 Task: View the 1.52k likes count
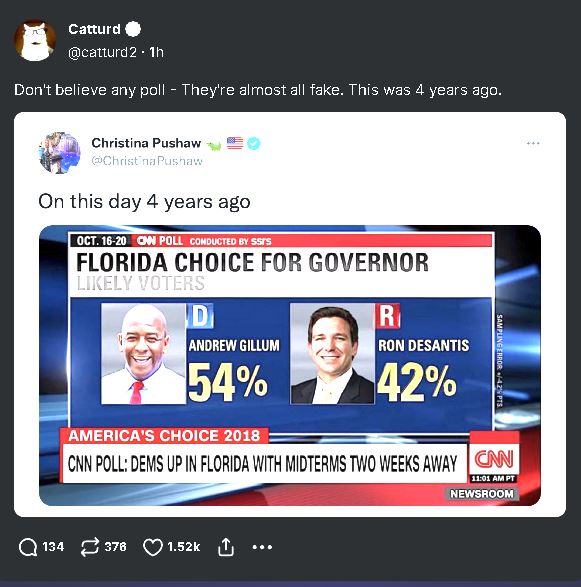point(184,547)
